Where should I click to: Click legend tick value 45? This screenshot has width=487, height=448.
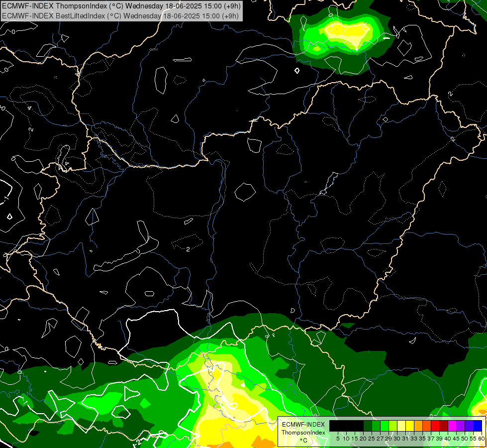tap(457, 439)
